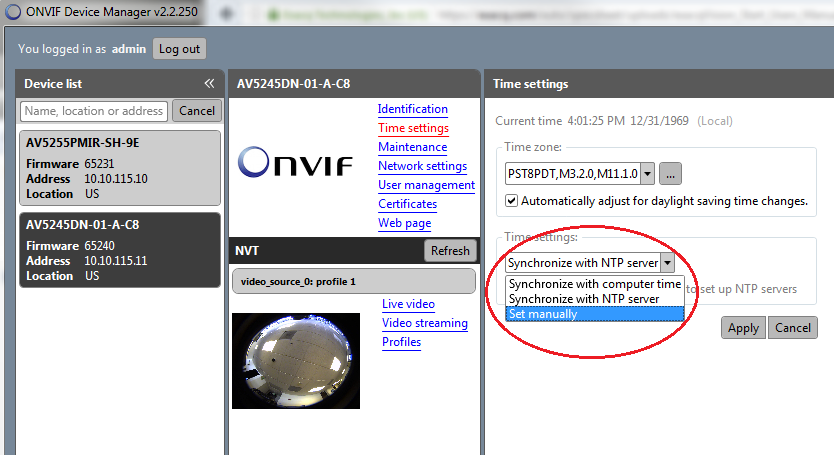Toggle automatic daylight saving time adjustment
The image size is (834, 455).
[x=511, y=201]
